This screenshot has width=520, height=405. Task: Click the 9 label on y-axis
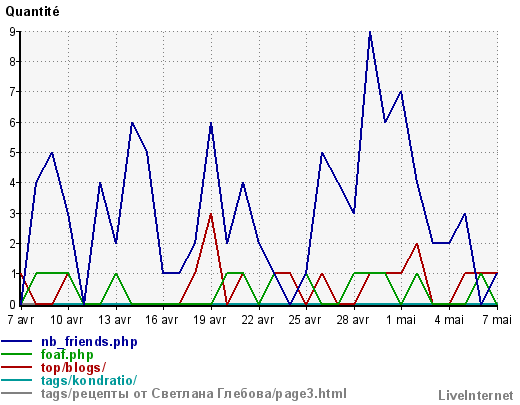[13, 32]
